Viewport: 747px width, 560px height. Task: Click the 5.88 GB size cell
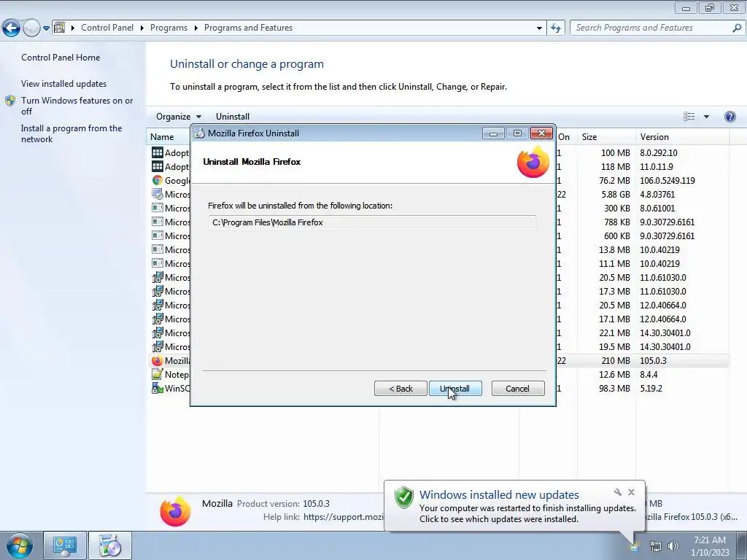click(x=616, y=194)
